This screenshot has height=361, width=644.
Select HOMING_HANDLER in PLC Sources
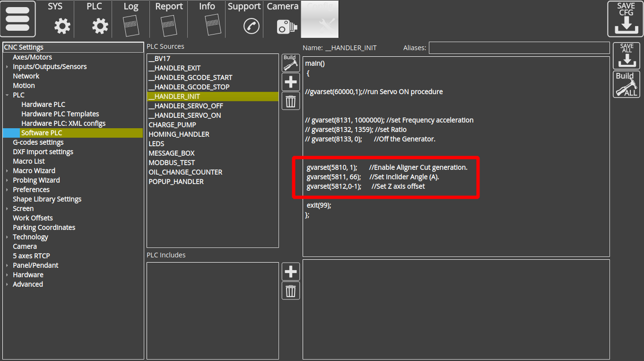pyautogui.click(x=179, y=134)
